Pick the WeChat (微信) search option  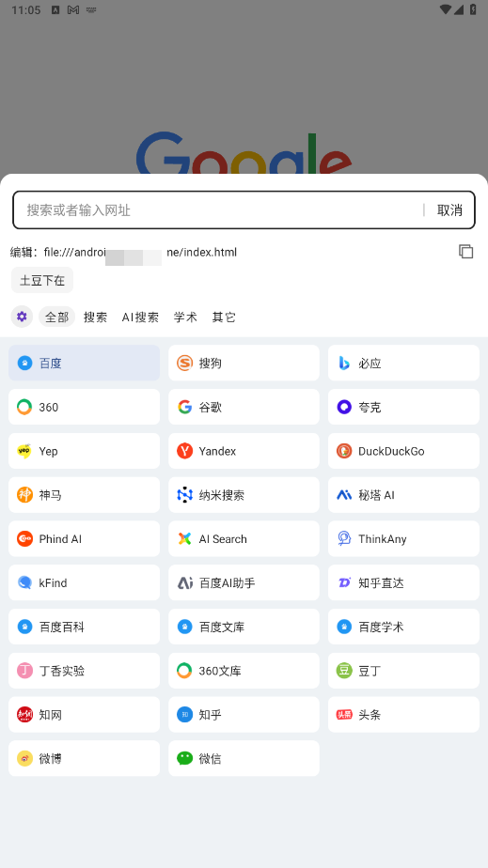tap(244, 758)
